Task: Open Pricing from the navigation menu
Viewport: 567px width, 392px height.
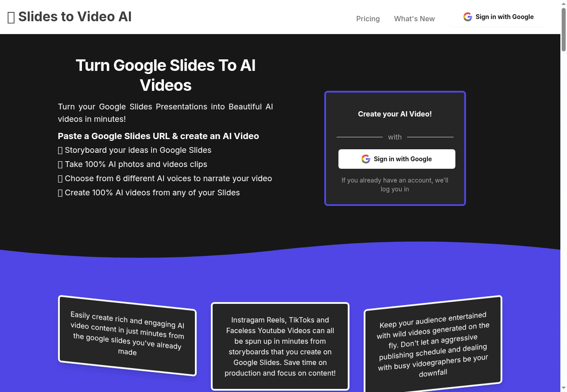Action: pyautogui.click(x=368, y=19)
